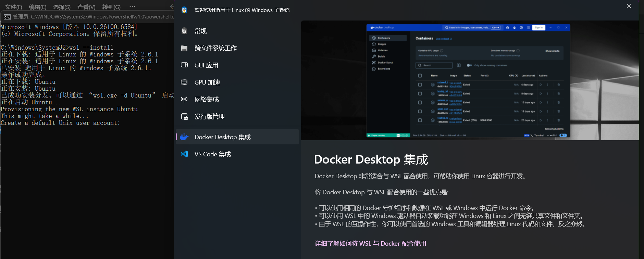Open the GUI 应用 window icon
This screenshot has height=259, width=644.
(x=184, y=65)
